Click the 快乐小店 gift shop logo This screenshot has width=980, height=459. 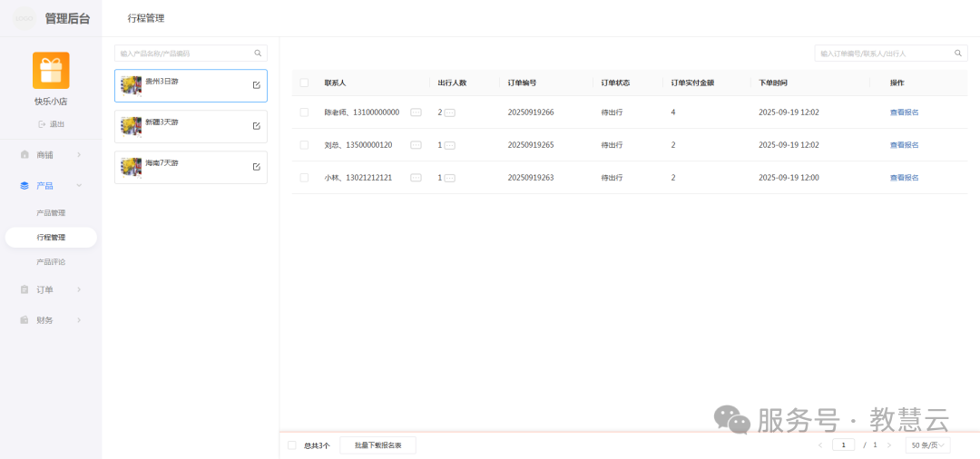pyautogui.click(x=51, y=71)
